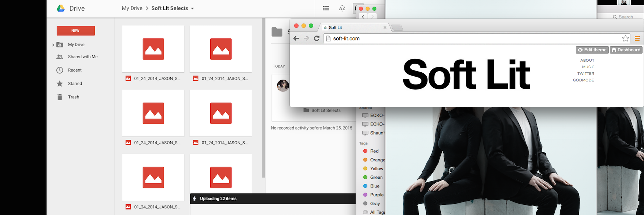Open the TWITTER link

pos(586,73)
